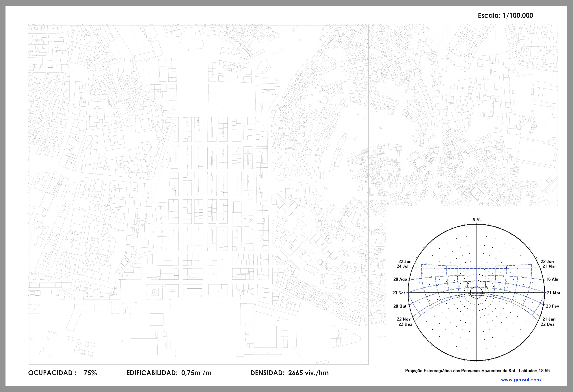Screen dimensions: 573x392
Task: Select the "23 Fev" date label
Action: pyautogui.click(x=552, y=306)
